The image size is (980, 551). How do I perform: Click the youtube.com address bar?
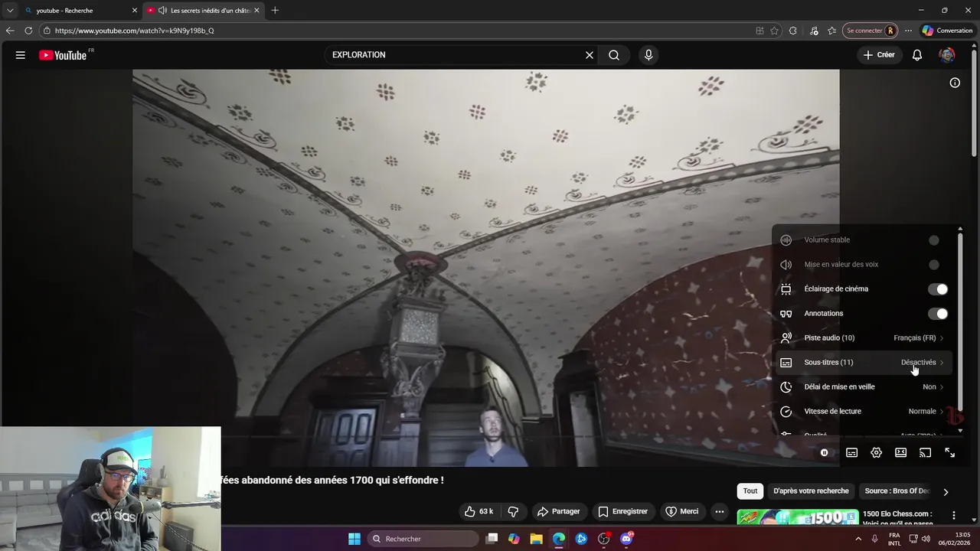pos(394,31)
